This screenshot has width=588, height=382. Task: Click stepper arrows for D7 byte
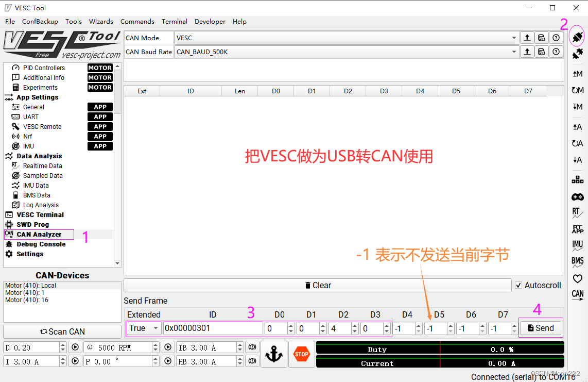(x=514, y=328)
